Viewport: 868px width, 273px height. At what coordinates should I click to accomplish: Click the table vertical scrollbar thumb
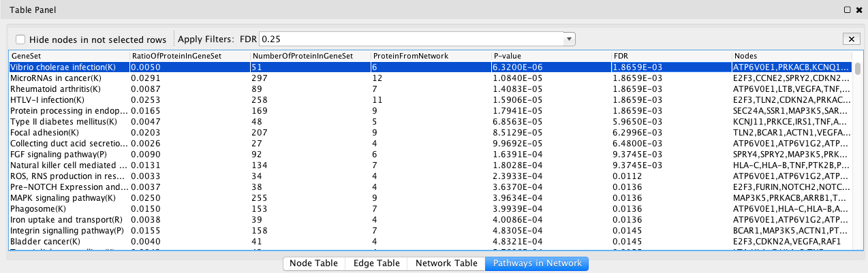858,68
